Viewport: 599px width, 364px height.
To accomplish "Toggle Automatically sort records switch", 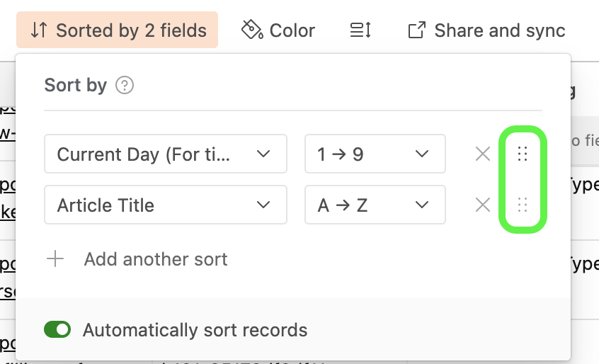I will [57, 329].
